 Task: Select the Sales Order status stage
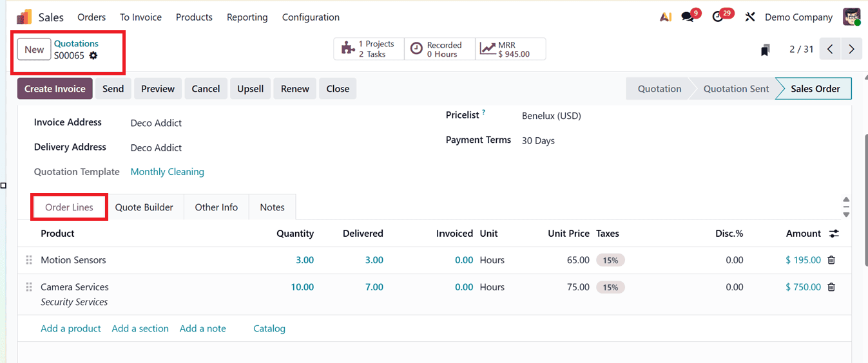pyautogui.click(x=815, y=89)
